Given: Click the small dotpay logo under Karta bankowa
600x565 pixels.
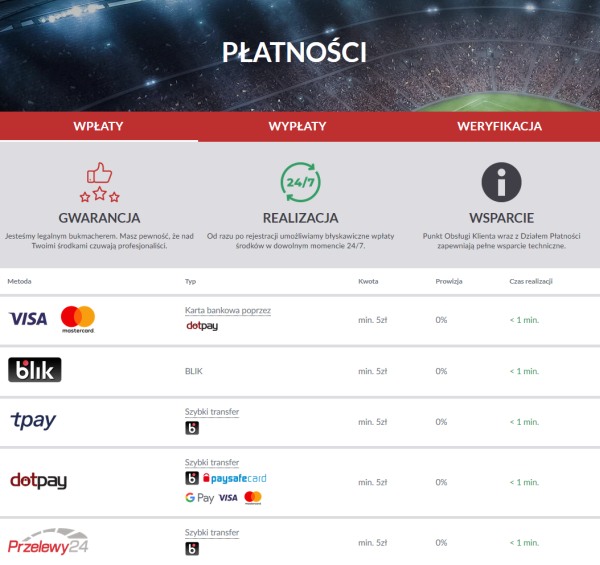Looking at the screenshot, I should pyautogui.click(x=202, y=326).
